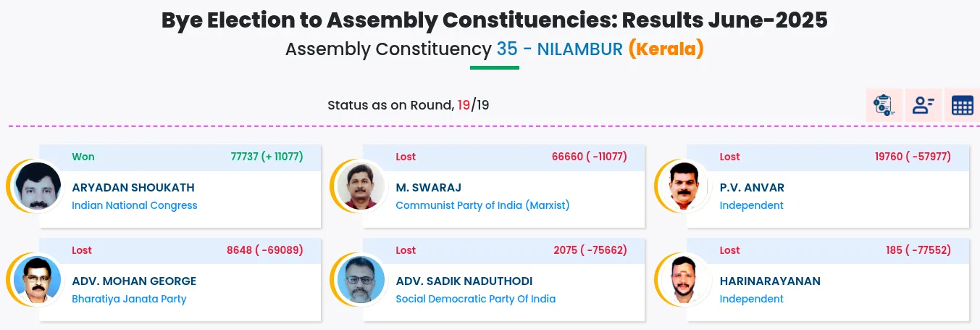Screen dimensions: 980x330
Task: Click Harinarayanan's candidate photo
Action: click(x=684, y=280)
